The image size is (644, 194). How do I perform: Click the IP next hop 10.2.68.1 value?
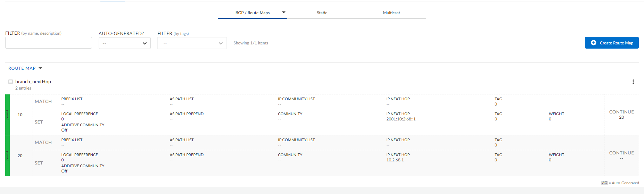point(395,160)
